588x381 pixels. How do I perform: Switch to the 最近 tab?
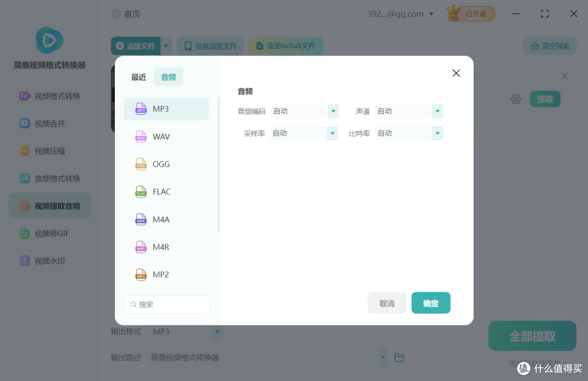(138, 77)
